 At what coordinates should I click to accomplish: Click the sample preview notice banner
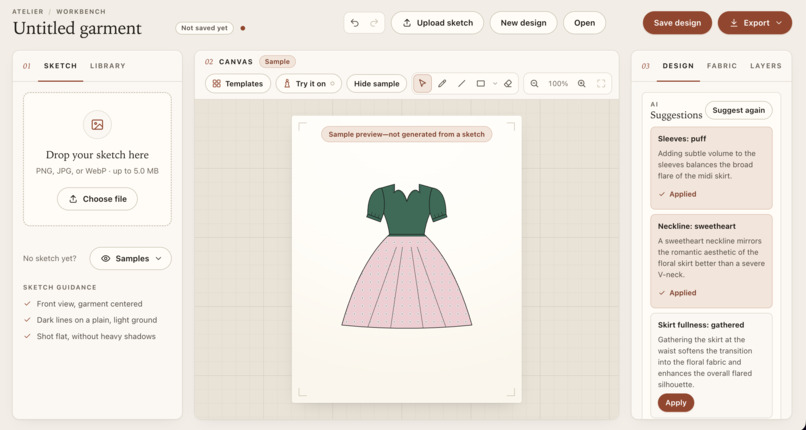pos(407,135)
